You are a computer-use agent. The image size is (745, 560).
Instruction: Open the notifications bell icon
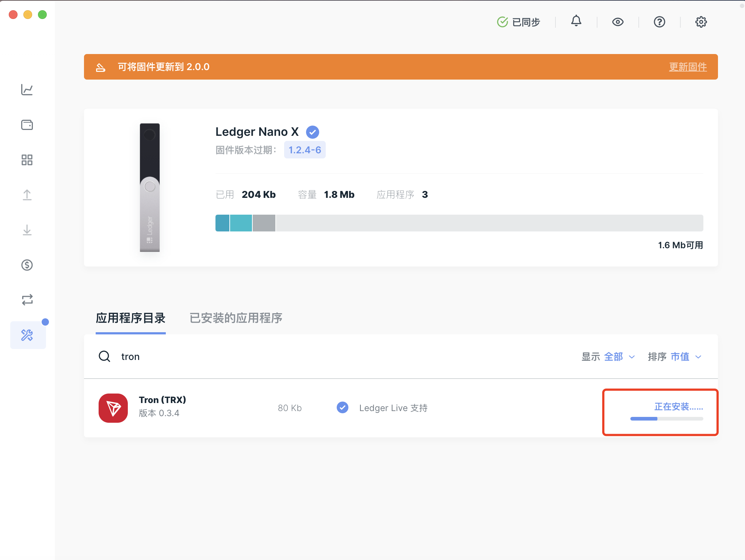click(576, 21)
